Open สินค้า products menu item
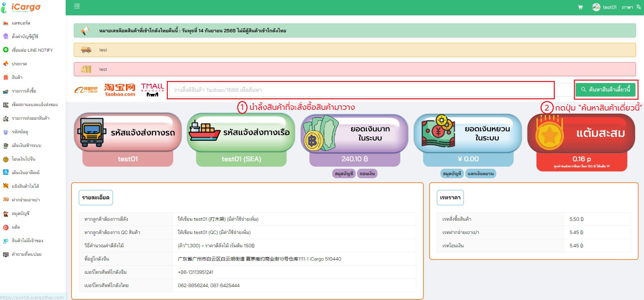The image size is (644, 300). 17,77
